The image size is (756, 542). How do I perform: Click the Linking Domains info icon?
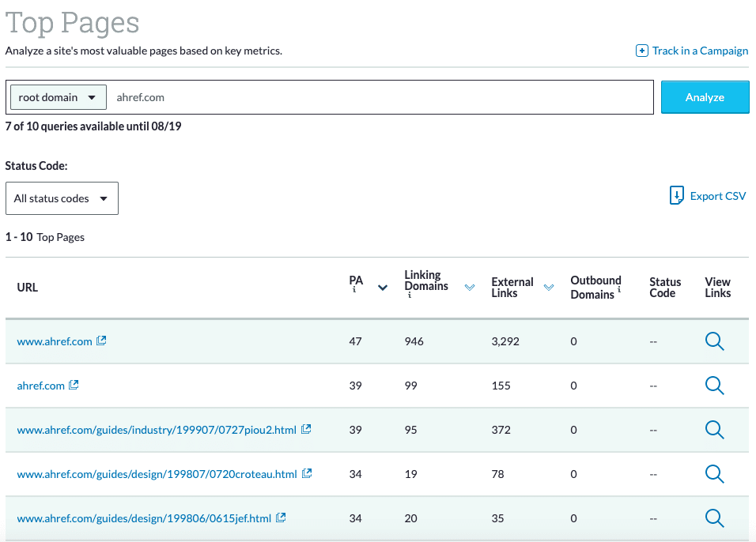410,295
